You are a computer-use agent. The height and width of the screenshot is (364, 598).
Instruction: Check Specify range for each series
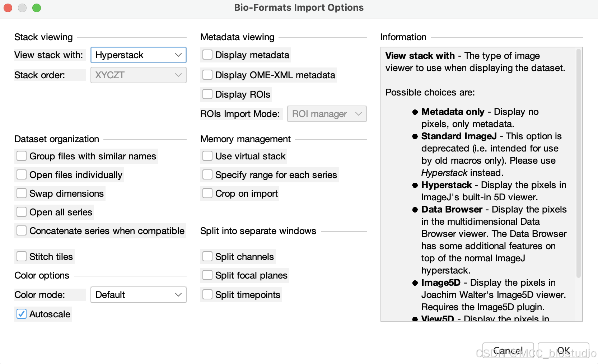(x=207, y=175)
